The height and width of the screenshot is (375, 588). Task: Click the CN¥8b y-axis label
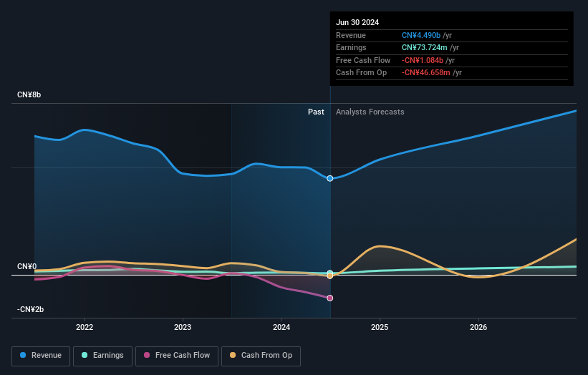29,94
